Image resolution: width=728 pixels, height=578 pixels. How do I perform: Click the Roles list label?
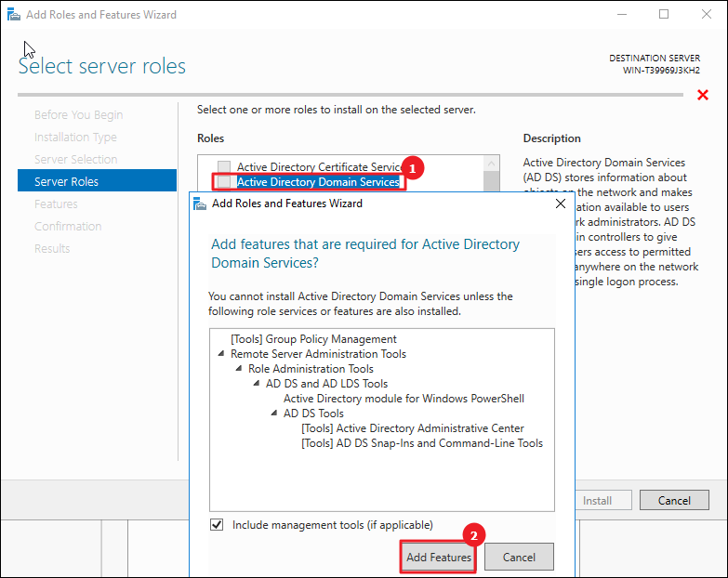[x=210, y=138]
